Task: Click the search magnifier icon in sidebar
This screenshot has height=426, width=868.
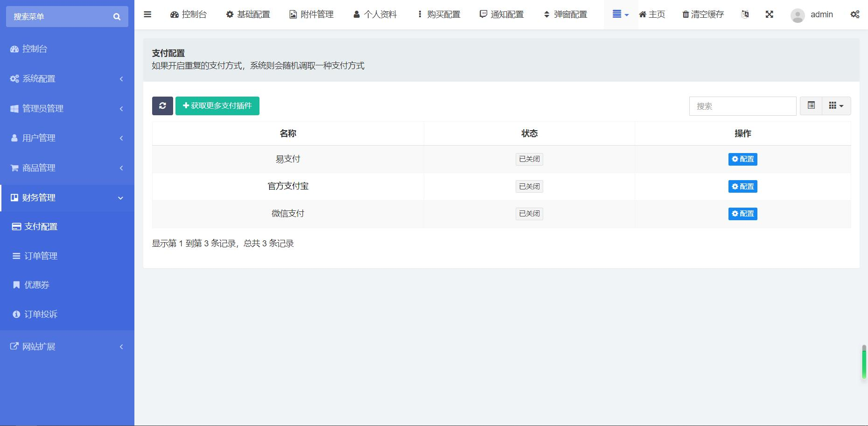Action: (117, 17)
